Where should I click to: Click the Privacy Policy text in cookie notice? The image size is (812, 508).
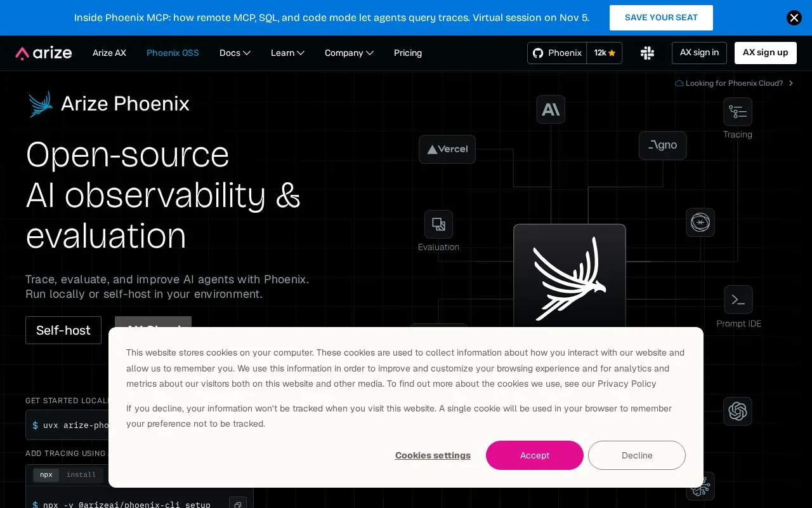627,384
